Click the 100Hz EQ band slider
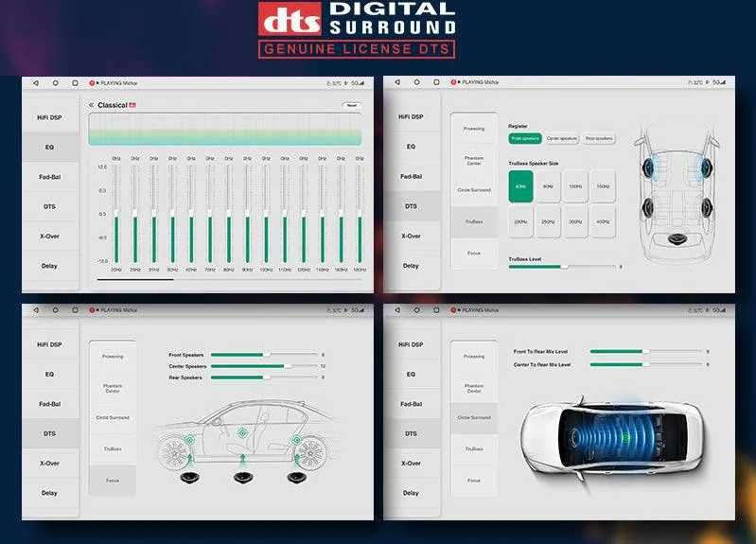Viewport: 756px width, 544px height. point(266,214)
